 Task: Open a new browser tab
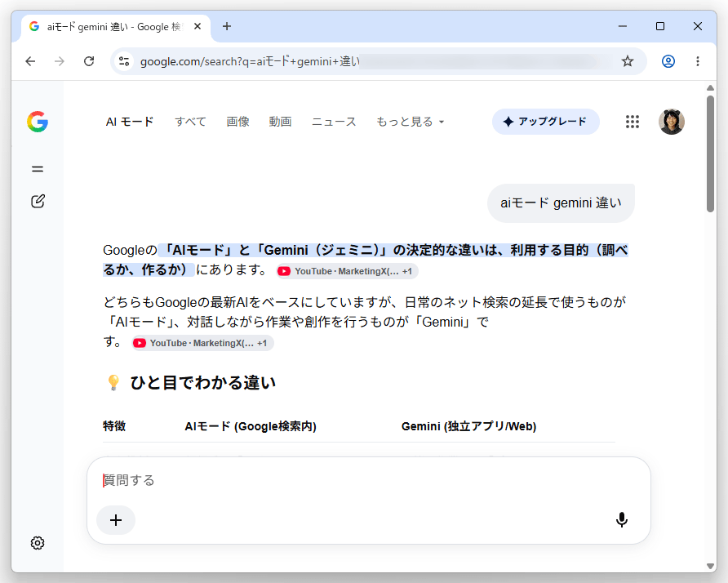pyautogui.click(x=227, y=26)
